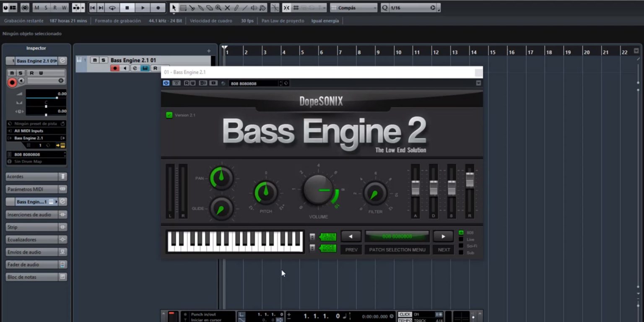Select the Erase tool in the toolbar
The height and width of the screenshot is (322, 644).
(x=210, y=8)
